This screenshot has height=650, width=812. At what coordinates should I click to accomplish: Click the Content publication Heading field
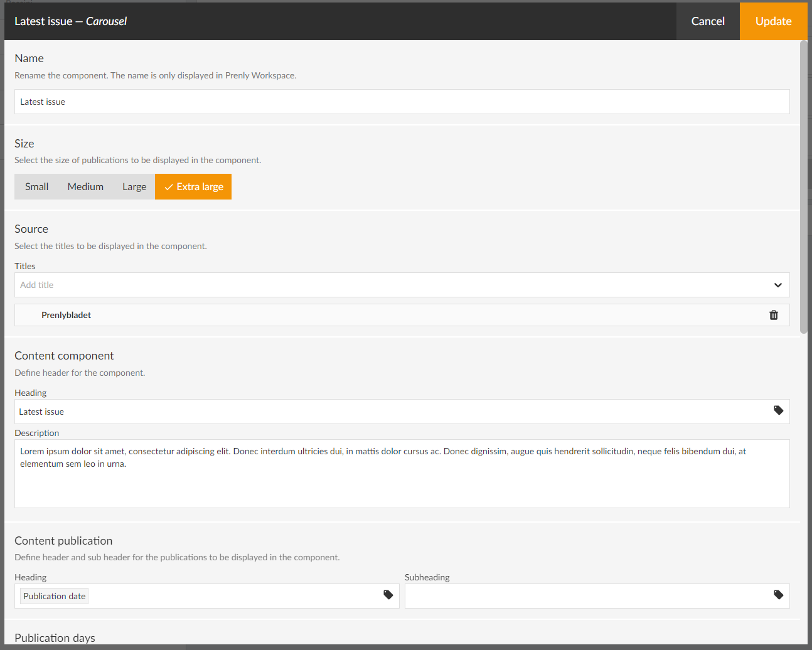click(232, 596)
